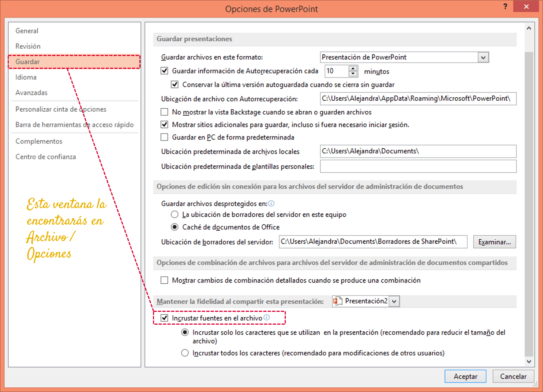Select "La ubicación de borradores del servidor" option
The height and width of the screenshot is (392, 543).
click(x=175, y=214)
